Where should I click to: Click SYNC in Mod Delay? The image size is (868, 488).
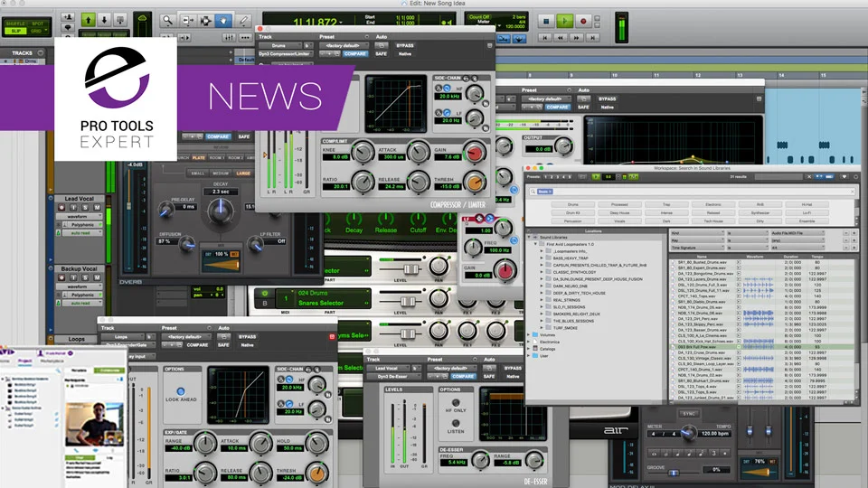point(689,414)
